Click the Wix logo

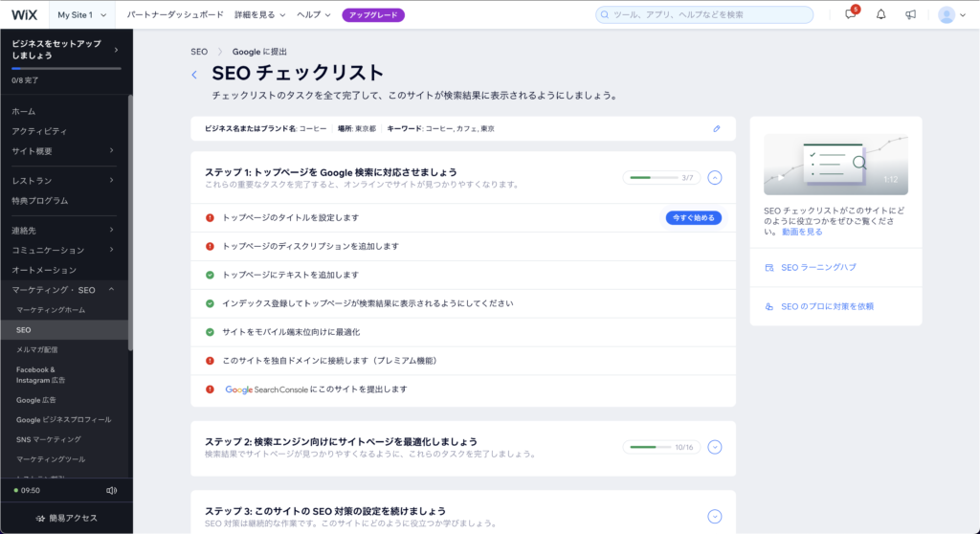[x=24, y=15]
